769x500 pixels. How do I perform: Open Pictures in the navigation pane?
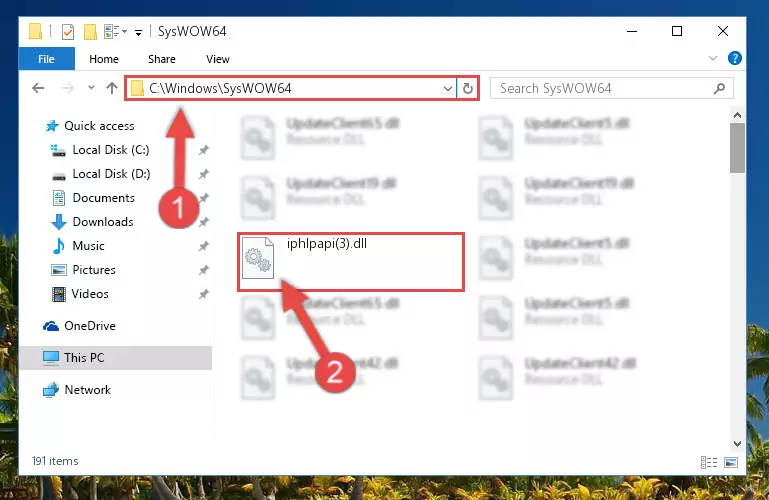click(x=94, y=270)
